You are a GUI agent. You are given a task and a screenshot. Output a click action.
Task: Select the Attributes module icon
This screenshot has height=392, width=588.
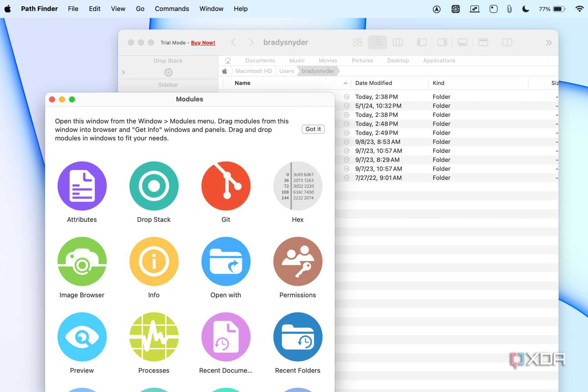82,186
